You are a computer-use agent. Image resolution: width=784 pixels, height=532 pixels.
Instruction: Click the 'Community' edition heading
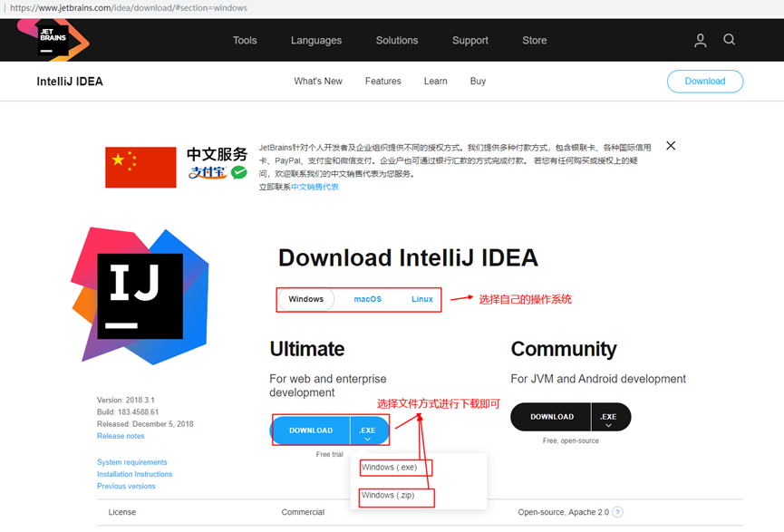[564, 349]
